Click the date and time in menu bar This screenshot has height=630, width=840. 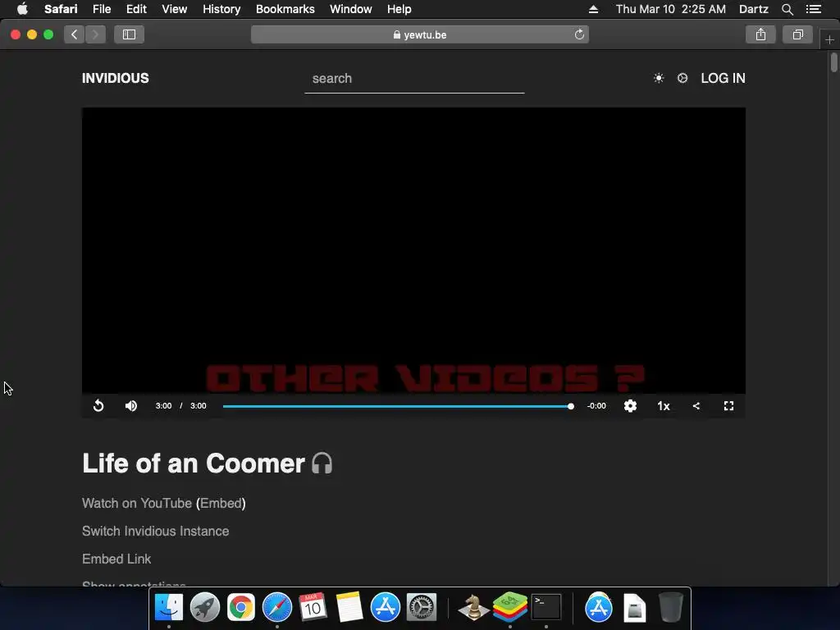[671, 9]
